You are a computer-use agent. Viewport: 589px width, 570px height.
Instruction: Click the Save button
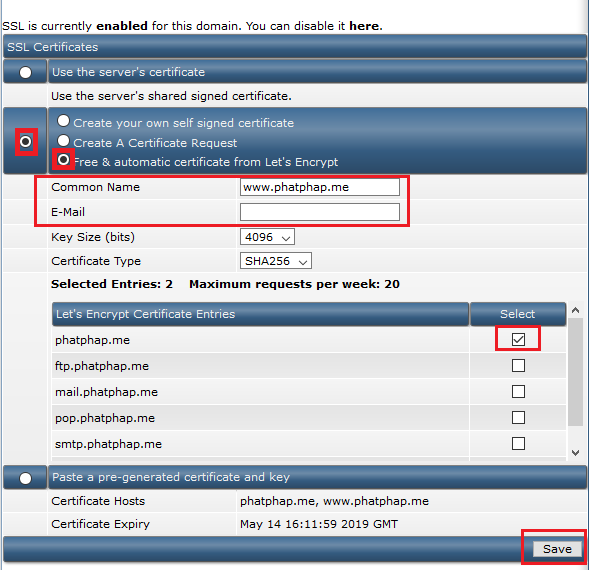[557, 549]
